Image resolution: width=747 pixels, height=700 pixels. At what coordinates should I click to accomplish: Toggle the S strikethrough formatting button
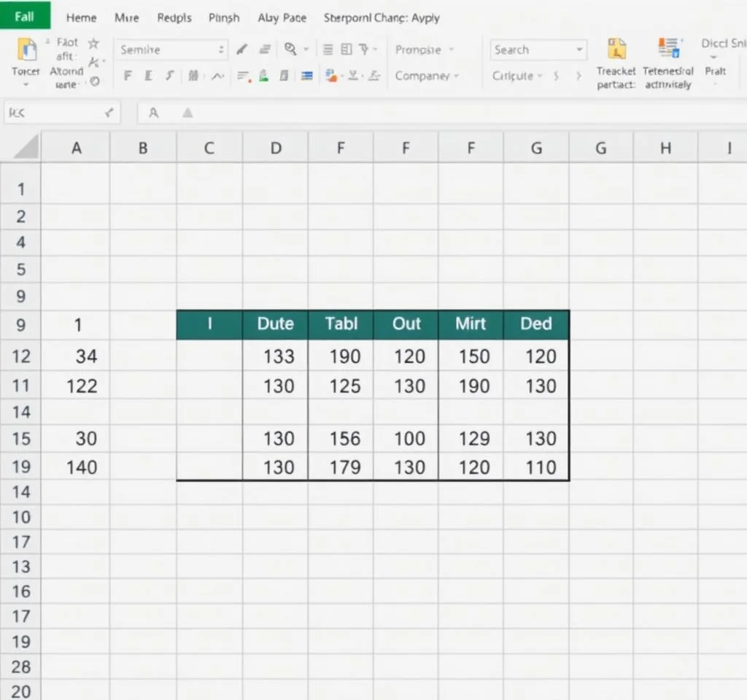[169, 76]
